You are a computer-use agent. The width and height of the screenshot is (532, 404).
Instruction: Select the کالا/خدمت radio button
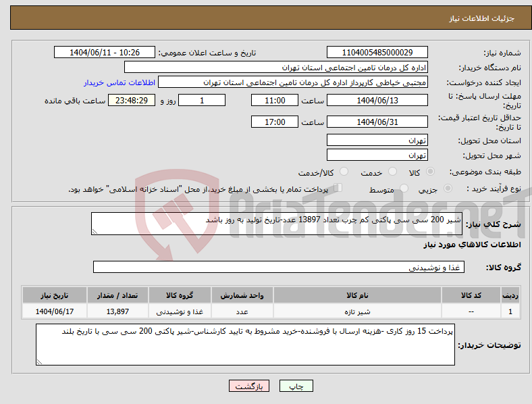(344, 172)
